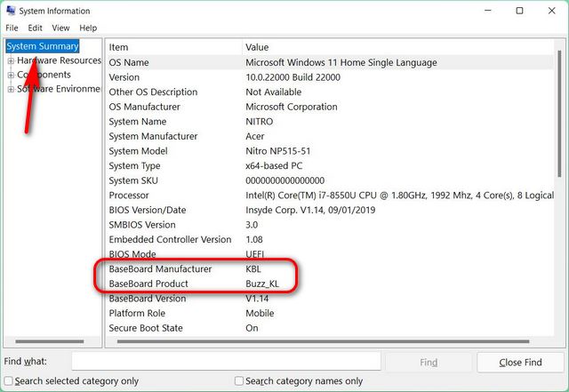Select the OS Manufacturer row

pyautogui.click(x=330, y=107)
